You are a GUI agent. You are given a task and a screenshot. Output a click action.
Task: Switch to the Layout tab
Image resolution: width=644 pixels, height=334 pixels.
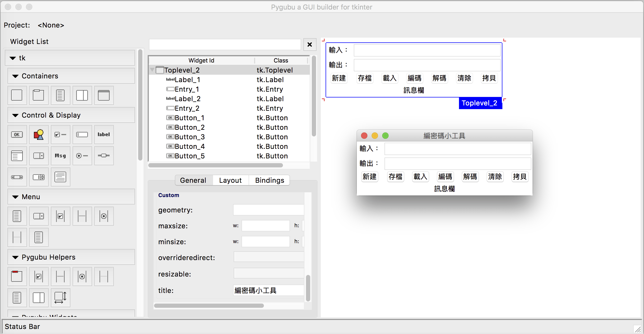tap(230, 180)
